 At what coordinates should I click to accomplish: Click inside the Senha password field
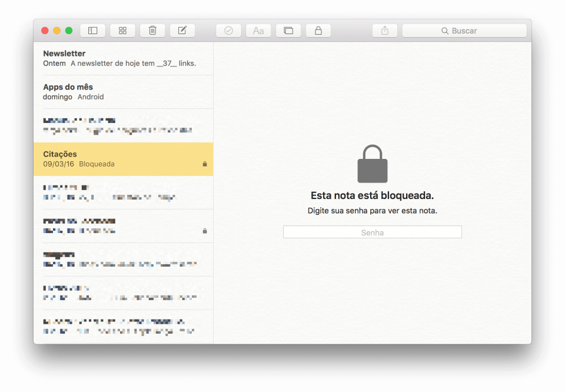coord(372,232)
